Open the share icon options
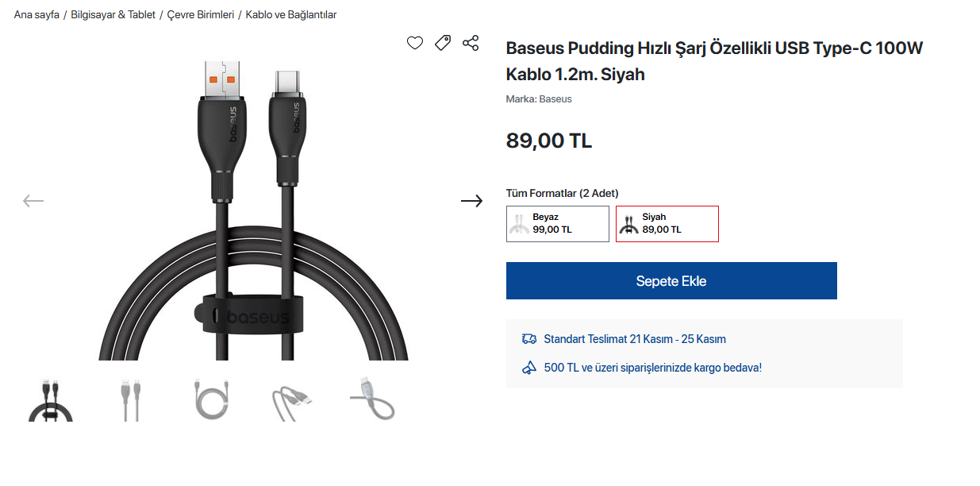980x486 pixels. 471,43
